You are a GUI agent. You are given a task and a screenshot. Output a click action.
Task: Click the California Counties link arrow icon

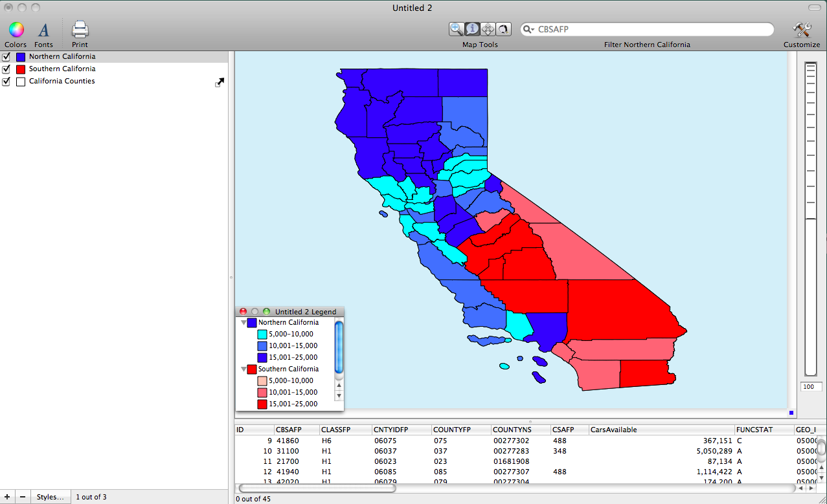(220, 82)
